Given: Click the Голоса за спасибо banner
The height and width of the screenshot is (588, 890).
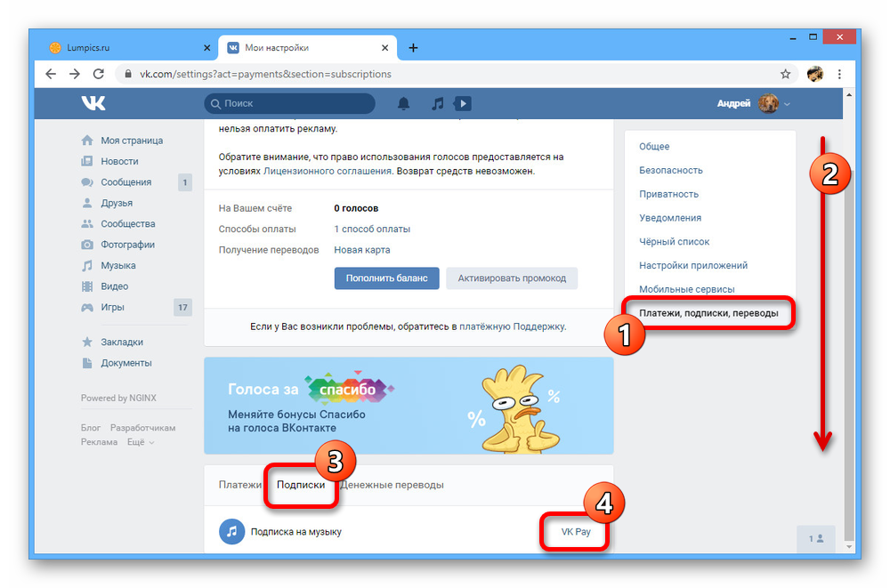Looking at the screenshot, I should 409,406.
